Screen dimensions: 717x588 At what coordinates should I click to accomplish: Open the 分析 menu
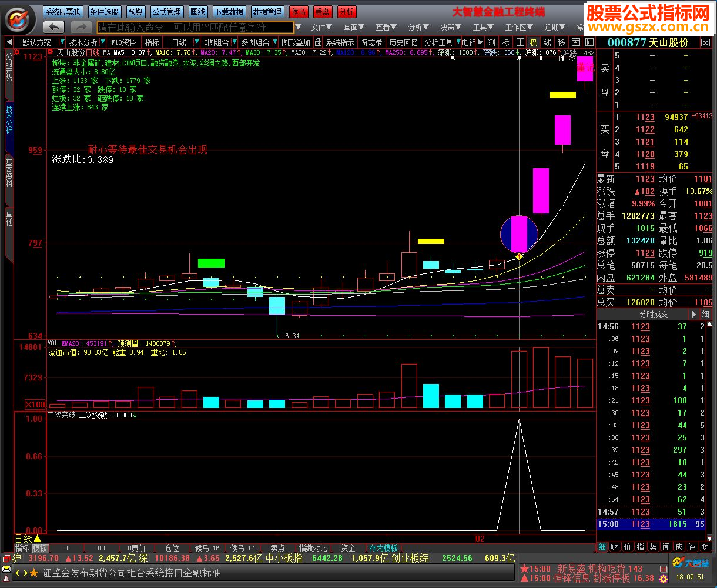(419, 27)
